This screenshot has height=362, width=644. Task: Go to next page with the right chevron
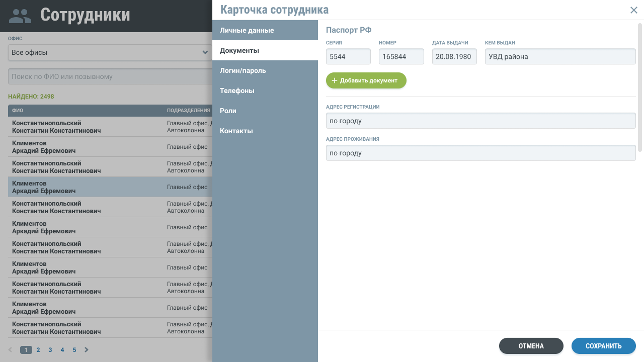coord(87,350)
